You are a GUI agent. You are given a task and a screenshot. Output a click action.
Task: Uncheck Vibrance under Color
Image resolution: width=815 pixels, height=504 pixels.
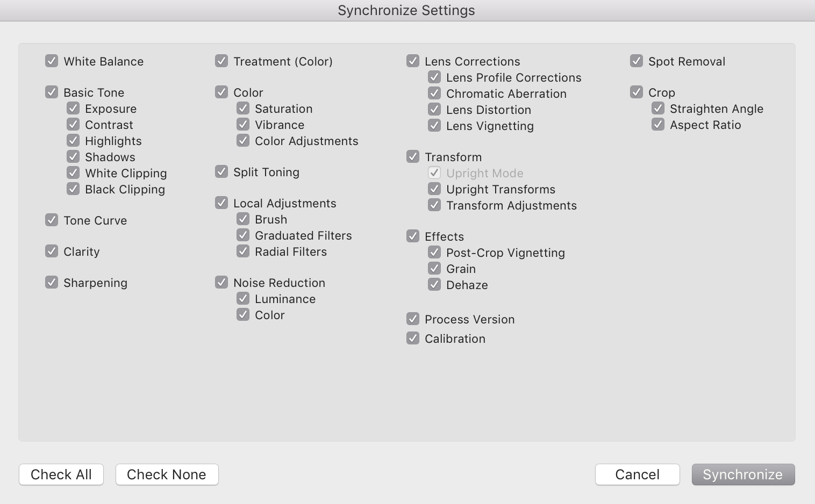(x=243, y=124)
